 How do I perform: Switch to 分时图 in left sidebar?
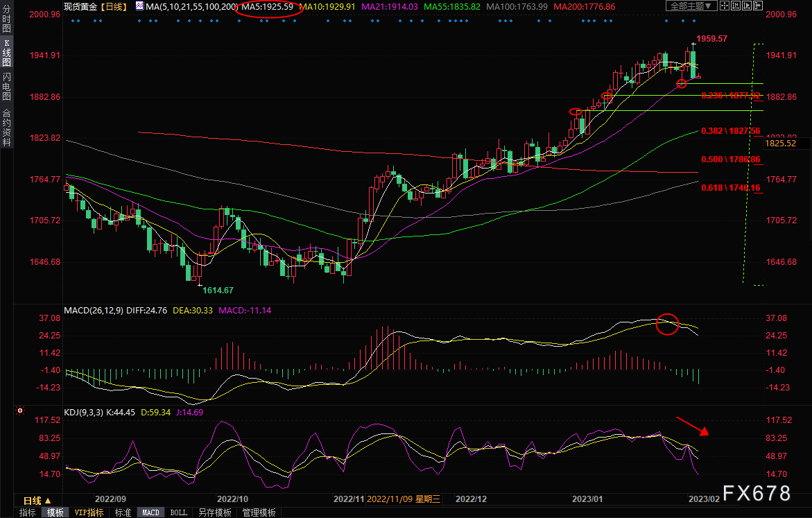click(x=6, y=19)
